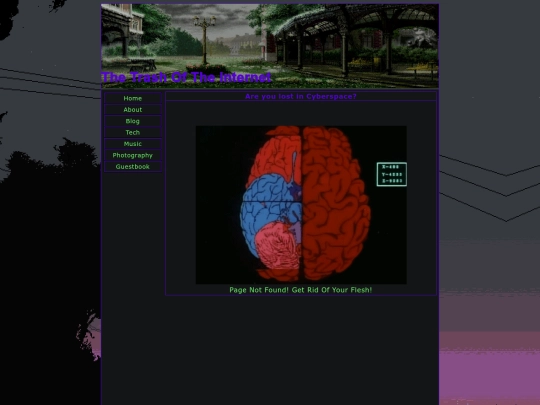The height and width of the screenshot is (405, 540).
Task: Click 'The Trash Of The Internet' title
Action: 186,77
